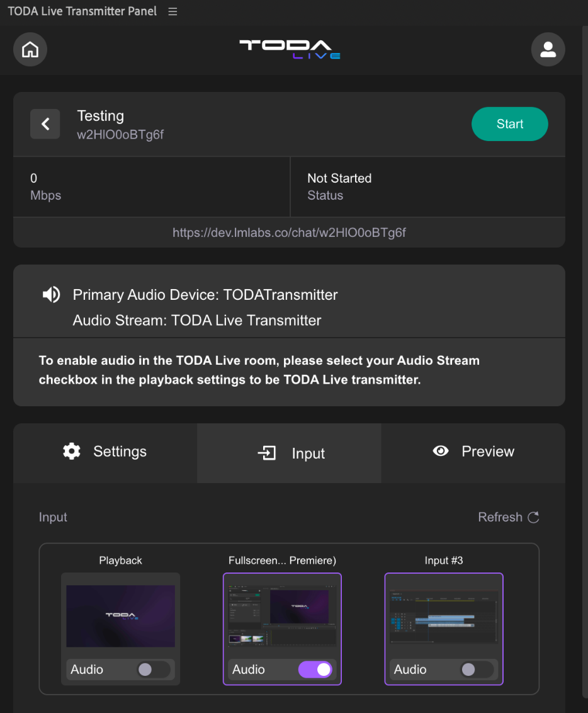The height and width of the screenshot is (713, 588).
Task: Click the TODA Live logo
Action: click(290, 50)
